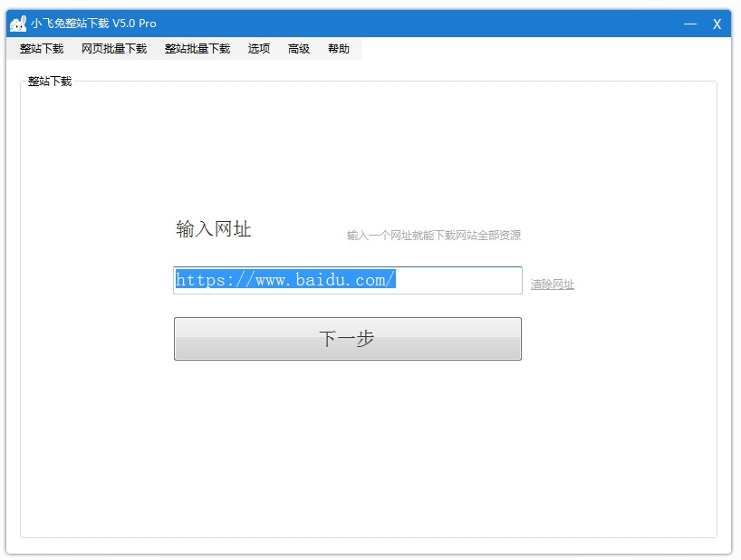This screenshot has width=741, height=560.
Task: Open the 高级 menu
Action: point(299,49)
